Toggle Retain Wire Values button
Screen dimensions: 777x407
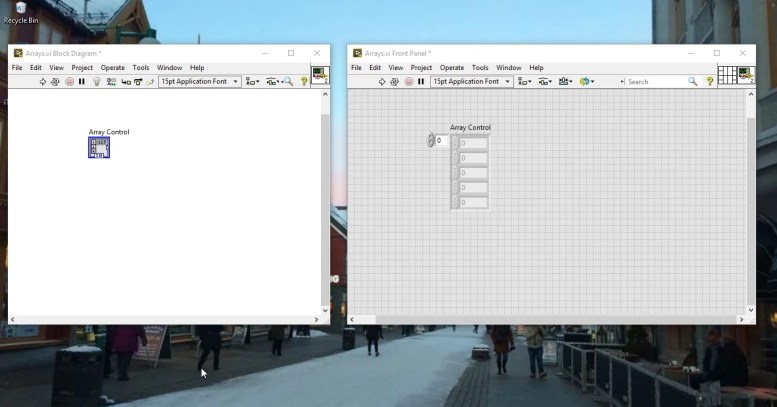(x=111, y=82)
